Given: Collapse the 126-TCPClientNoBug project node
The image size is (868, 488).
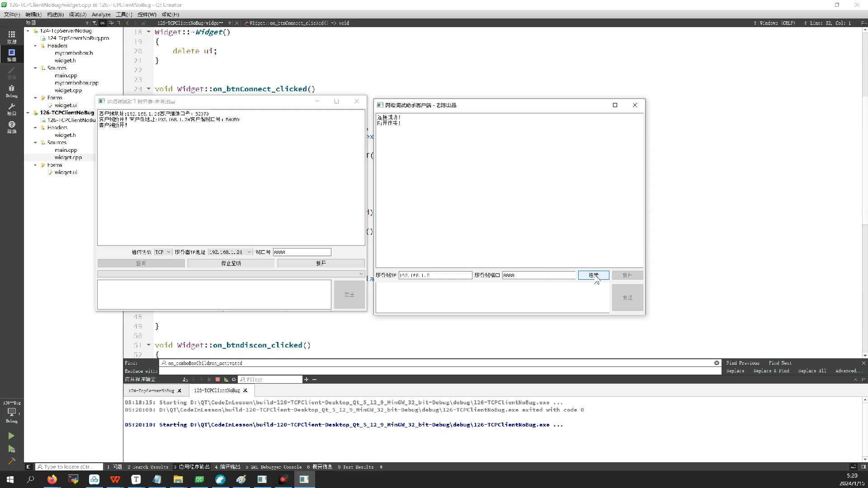Looking at the screenshot, I should coord(28,113).
